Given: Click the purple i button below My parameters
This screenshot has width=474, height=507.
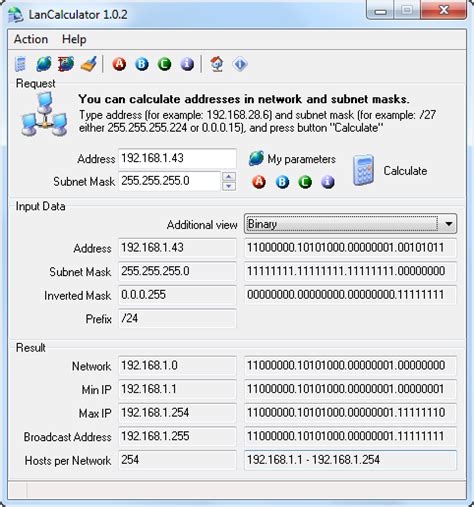Looking at the screenshot, I should point(328,182).
